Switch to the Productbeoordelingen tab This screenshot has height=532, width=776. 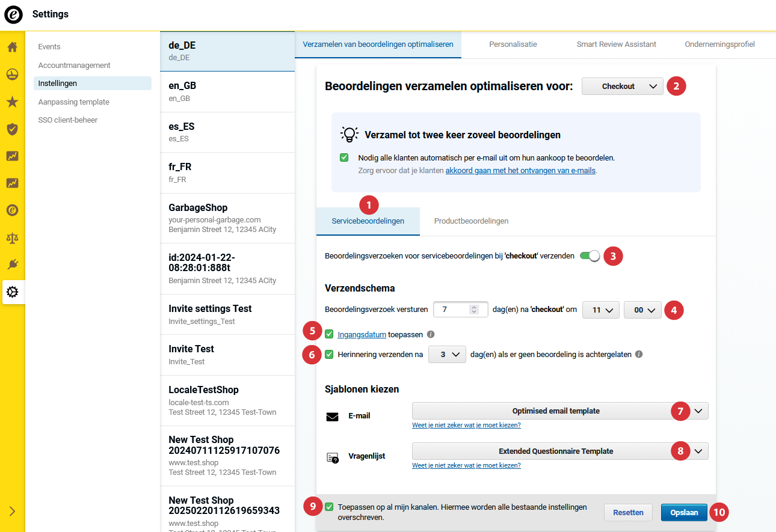[x=471, y=221]
